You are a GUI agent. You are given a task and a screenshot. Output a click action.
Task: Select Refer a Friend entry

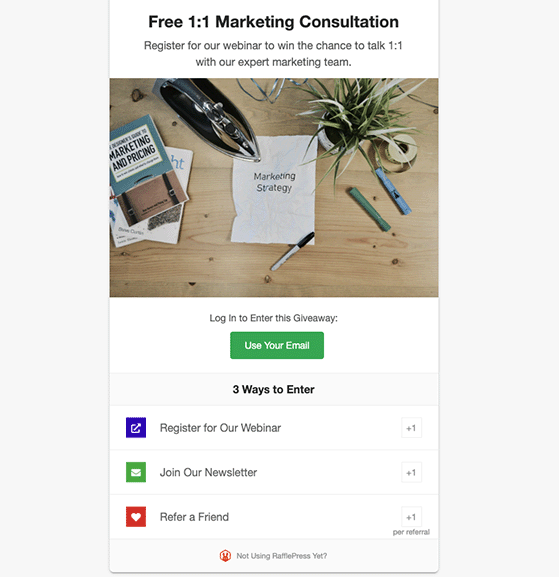(274, 517)
